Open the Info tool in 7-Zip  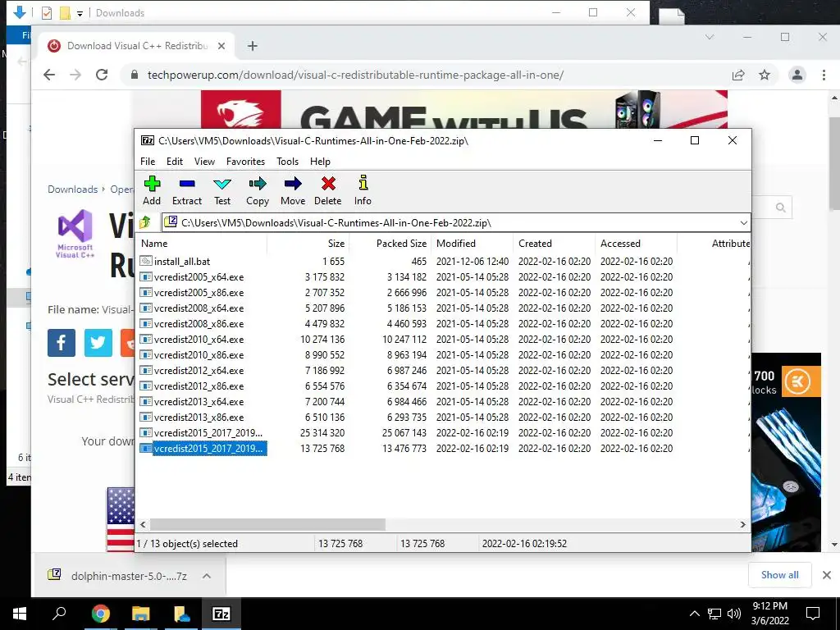click(363, 190)
